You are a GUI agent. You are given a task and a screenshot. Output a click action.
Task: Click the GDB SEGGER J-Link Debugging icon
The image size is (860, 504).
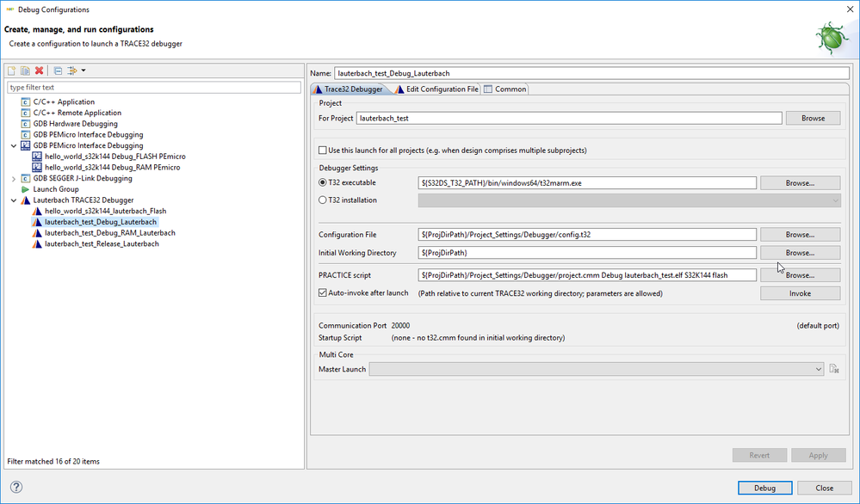[25, 179]
